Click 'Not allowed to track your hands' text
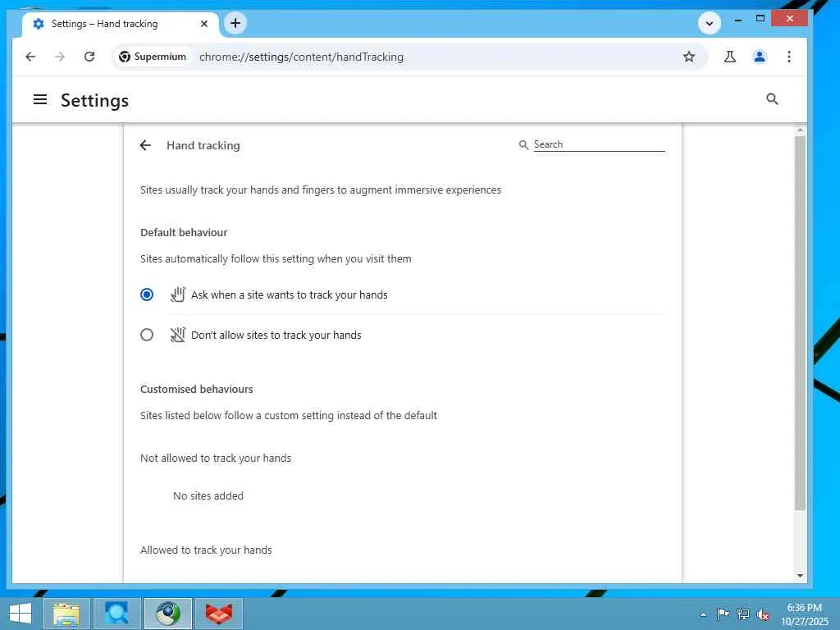840x630 pixels. (x=216, y=459)
